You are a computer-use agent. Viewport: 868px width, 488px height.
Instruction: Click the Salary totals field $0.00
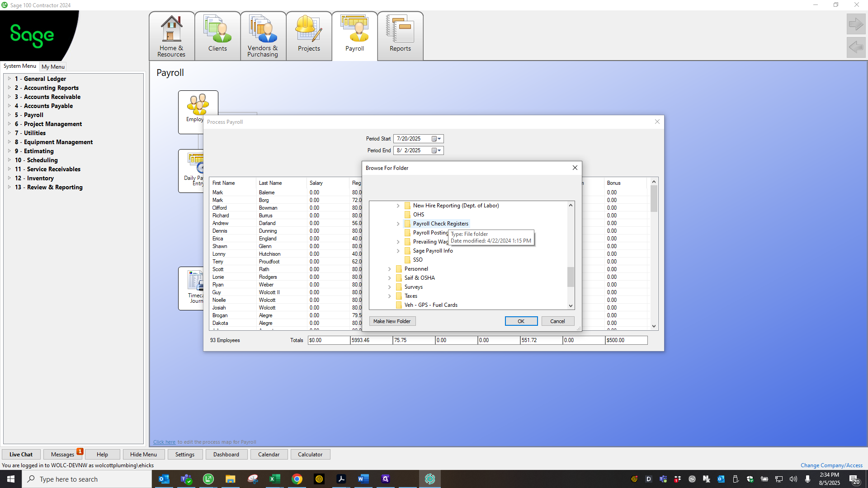tap(329, 340)
